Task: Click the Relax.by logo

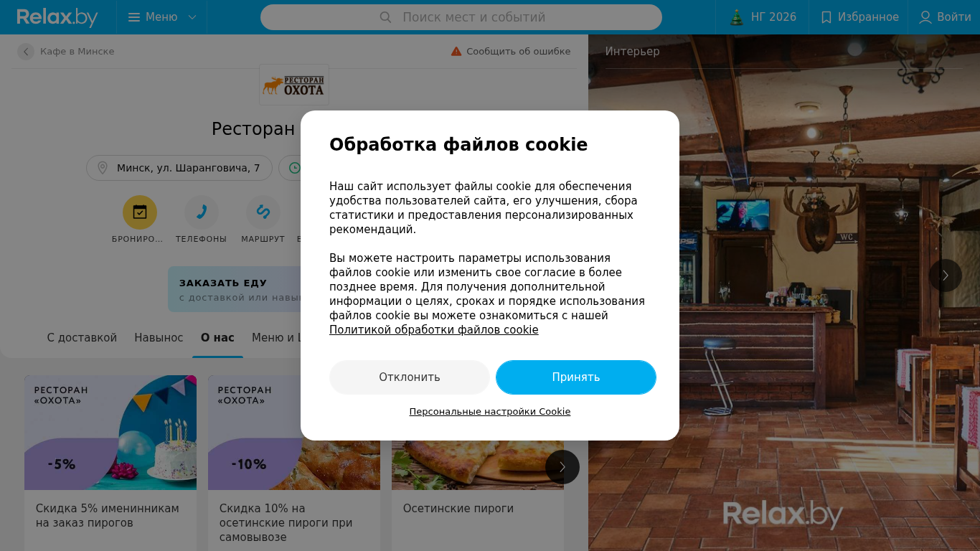Action: 57,17
